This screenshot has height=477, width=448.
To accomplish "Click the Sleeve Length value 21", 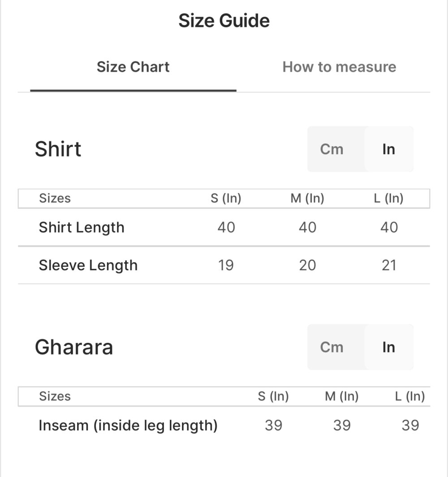I will [x=388, y=265].
